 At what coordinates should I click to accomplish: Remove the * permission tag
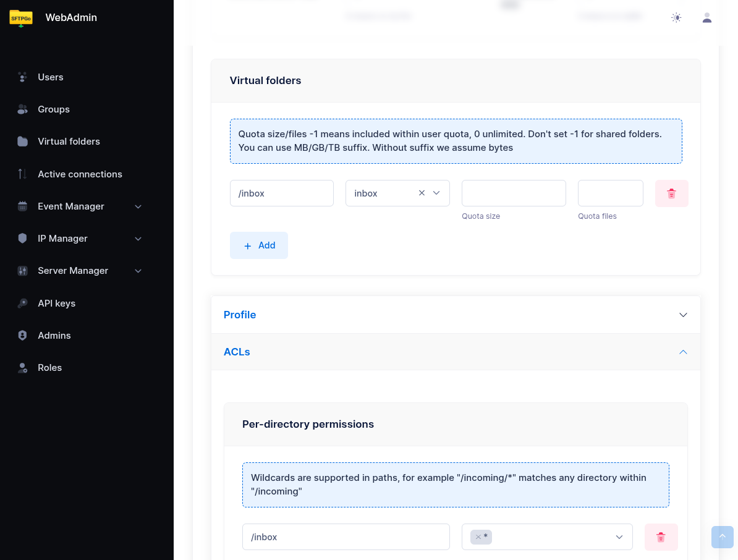coord(478,537)
